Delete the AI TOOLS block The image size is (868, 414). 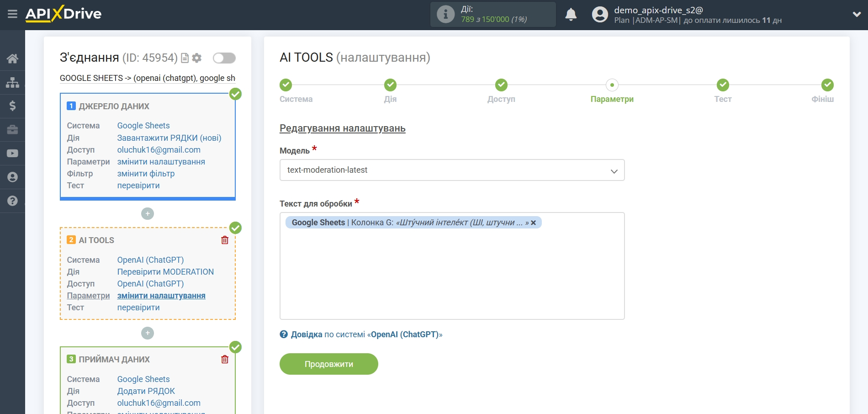tap(225, 240)
